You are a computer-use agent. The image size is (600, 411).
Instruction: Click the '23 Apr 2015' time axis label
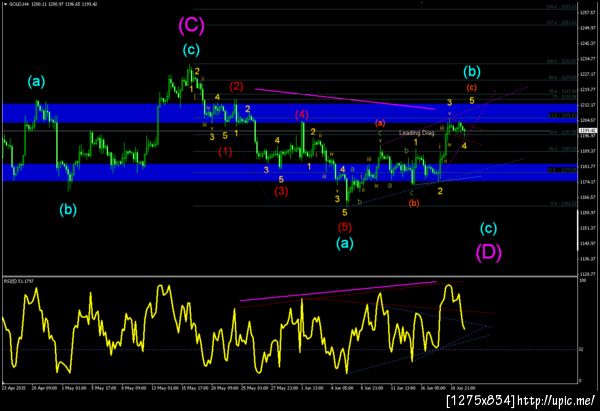pos(14,388)
